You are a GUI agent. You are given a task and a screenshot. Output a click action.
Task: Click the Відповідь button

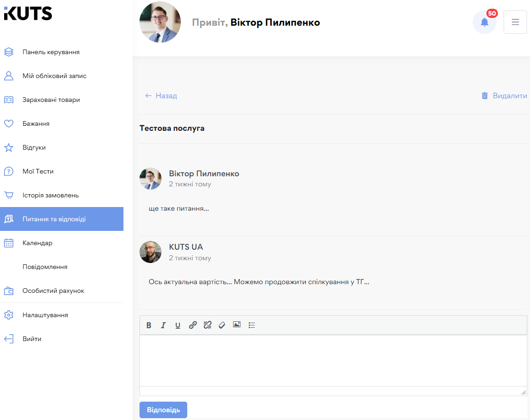click(x=163, y=409)
